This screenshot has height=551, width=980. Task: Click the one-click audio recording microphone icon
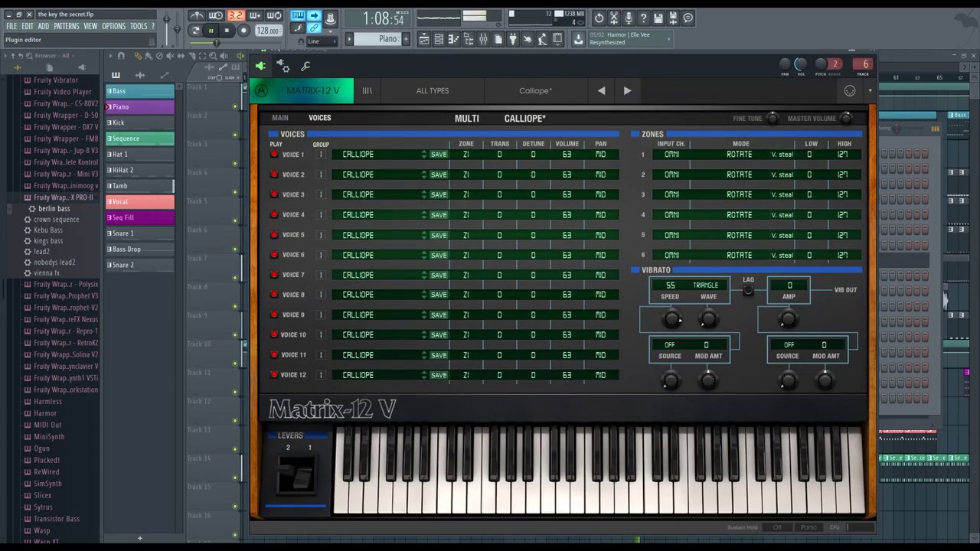coord(629,18)
